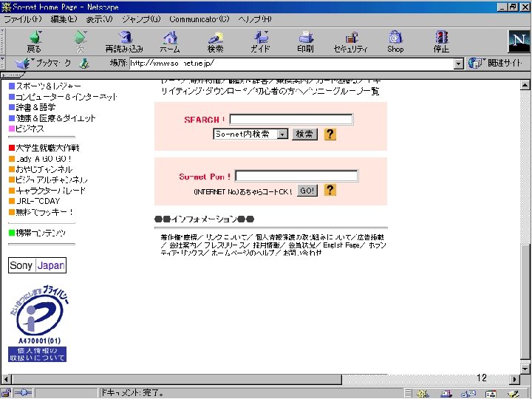The height and width of the screenshot is (399, 532).
Task: Open the ジャンプ(G) menu
Action: click(141, 19)
